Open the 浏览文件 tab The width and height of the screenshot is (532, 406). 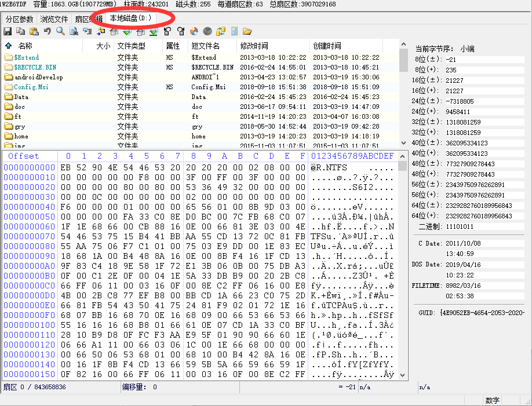pos(54,19)
